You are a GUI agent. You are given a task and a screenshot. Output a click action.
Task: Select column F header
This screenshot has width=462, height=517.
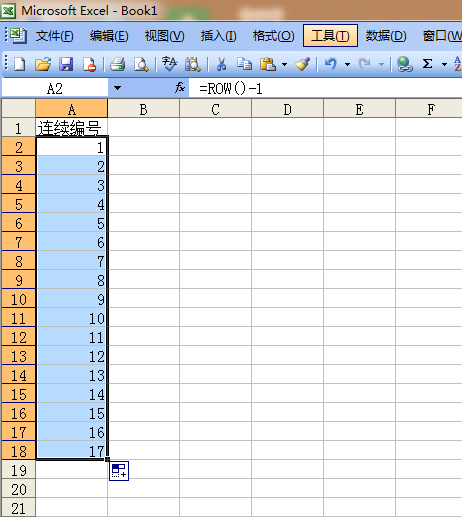[429, 108]
